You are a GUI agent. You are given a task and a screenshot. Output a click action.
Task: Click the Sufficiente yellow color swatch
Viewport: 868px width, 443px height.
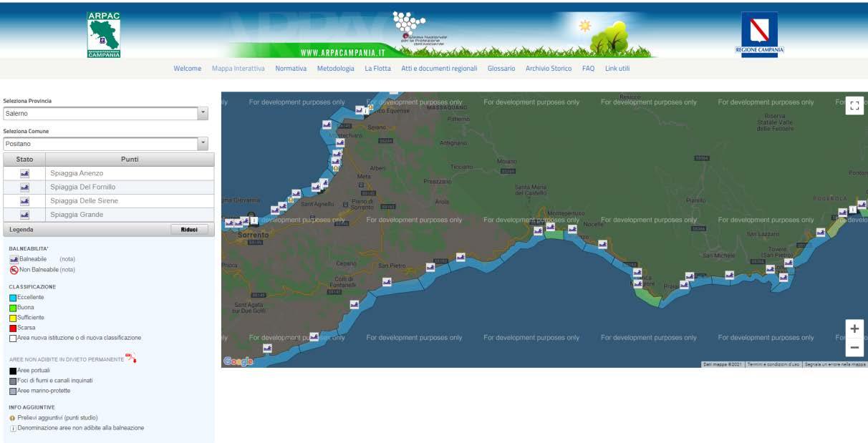[13, 317]
